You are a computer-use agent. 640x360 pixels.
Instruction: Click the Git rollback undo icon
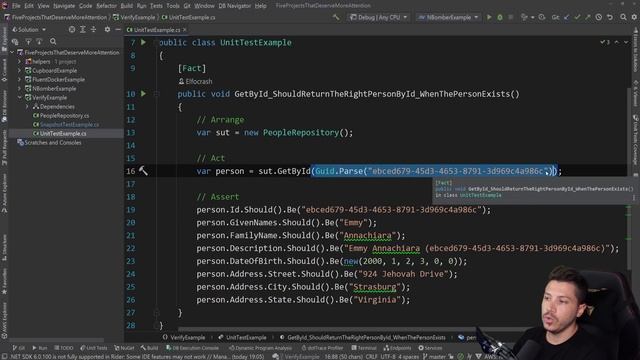tap(610, 18)
